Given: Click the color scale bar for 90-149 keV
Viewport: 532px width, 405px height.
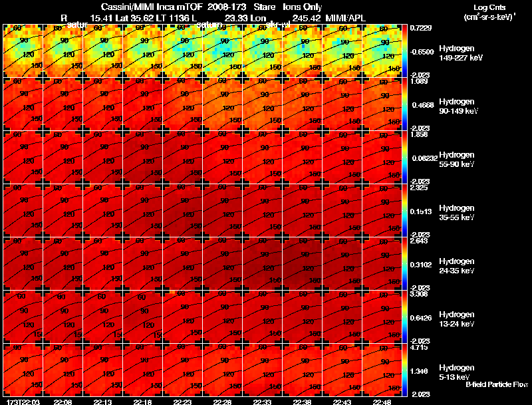Looking at the screenshot, I should tap(404, 104).
